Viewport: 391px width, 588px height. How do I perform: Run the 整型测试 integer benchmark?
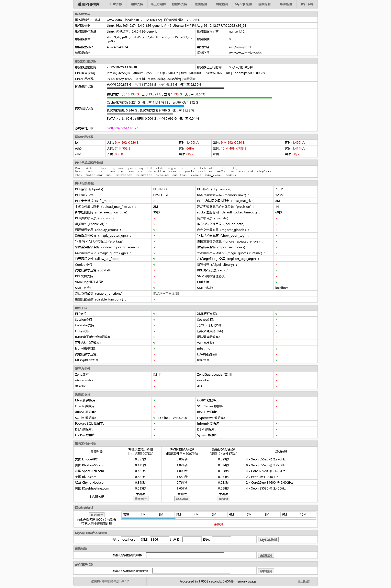coord(140,499)
